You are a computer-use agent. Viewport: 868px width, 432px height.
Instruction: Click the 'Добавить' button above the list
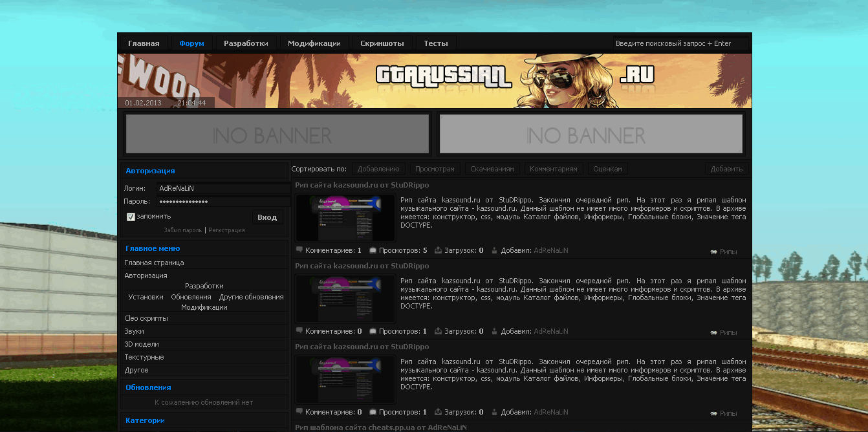pyautogui.click(x=726, y=169)
